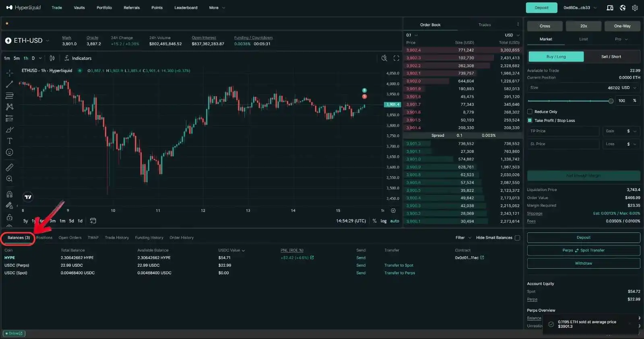Click the SL Price input field
Image resolution: width=644 pixels, height=339 pixels.
pyautogui.click(x=563, y=144)
